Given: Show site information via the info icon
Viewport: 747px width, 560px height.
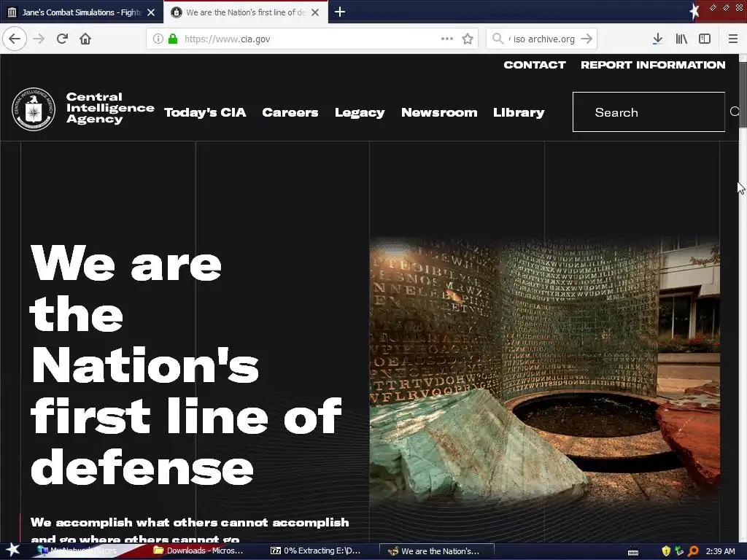Looking at the screenshot, I should 158,39.
